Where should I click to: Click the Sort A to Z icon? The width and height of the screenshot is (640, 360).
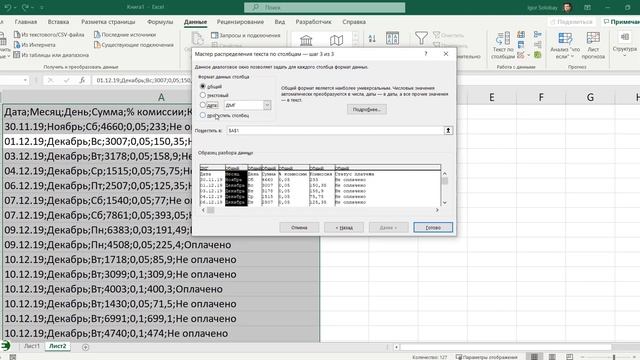coord(372,39)
